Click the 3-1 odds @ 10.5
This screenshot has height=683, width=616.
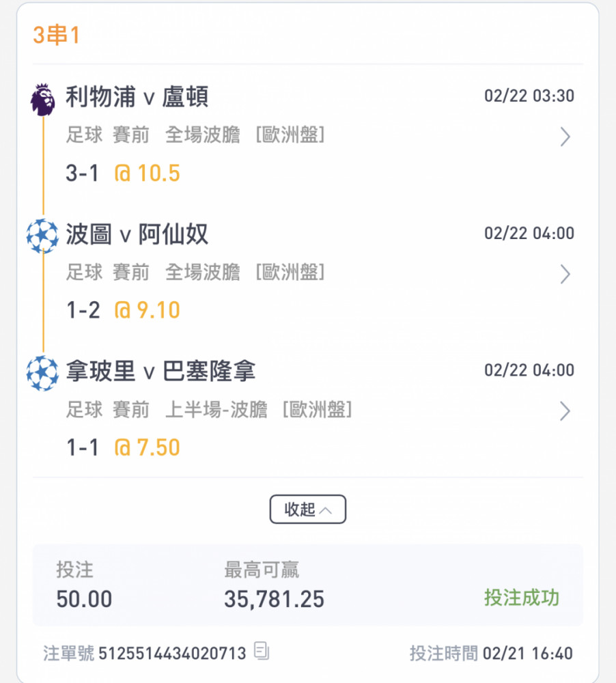[147, 173]
